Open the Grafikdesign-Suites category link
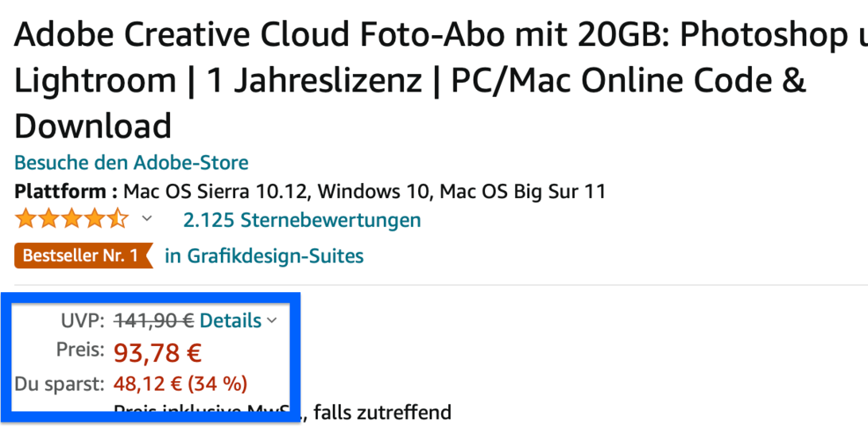The height and width of the screenshot is (448, 868). point(264,256)
